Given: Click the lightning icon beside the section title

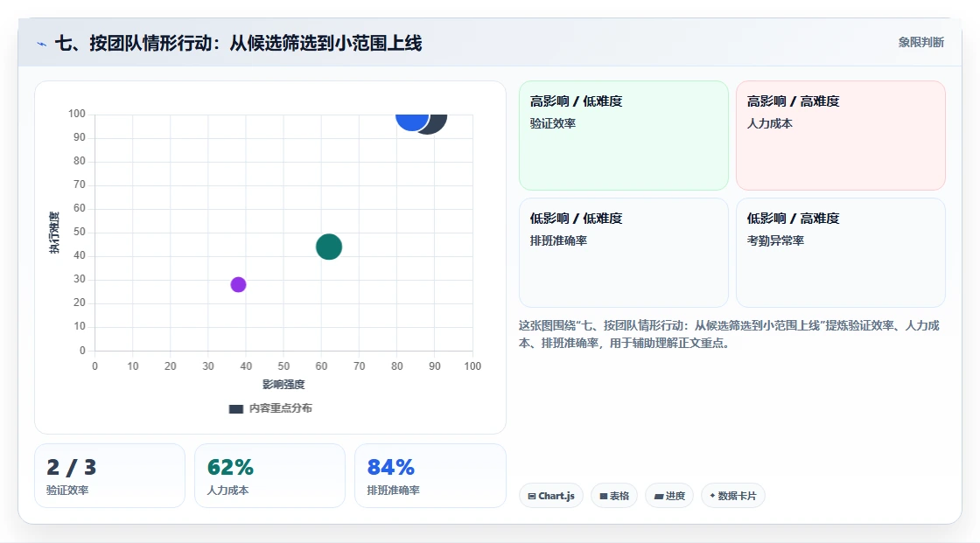Looking at the screenshot, I should click(x=42, y=44).
